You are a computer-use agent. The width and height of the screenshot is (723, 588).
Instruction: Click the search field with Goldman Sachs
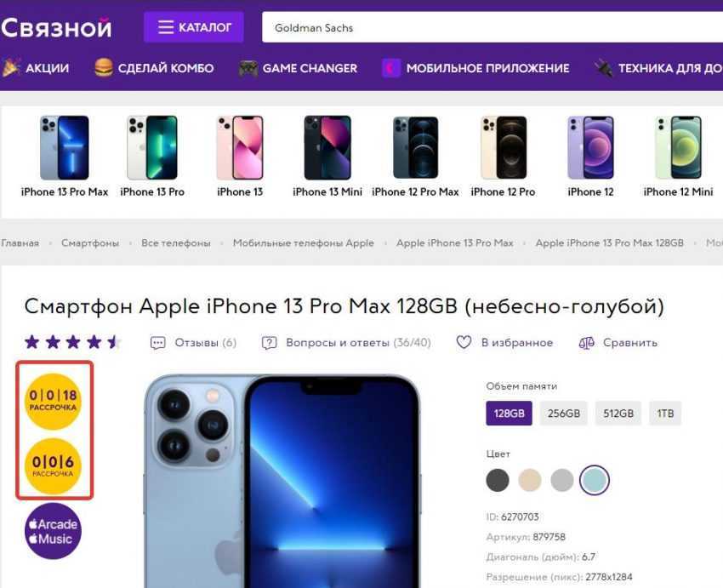[x=492, y=28]
